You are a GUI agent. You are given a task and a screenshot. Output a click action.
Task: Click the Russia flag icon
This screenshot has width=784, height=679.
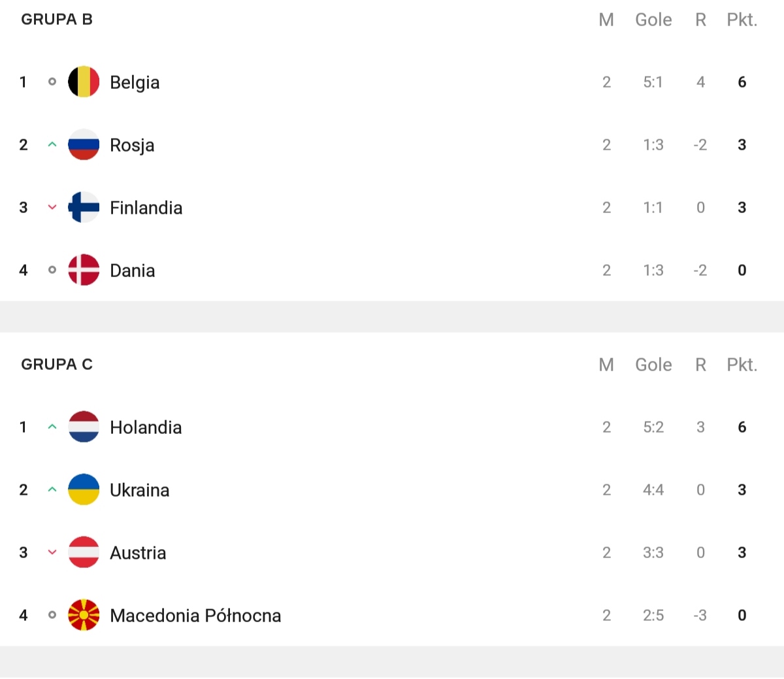84,144
